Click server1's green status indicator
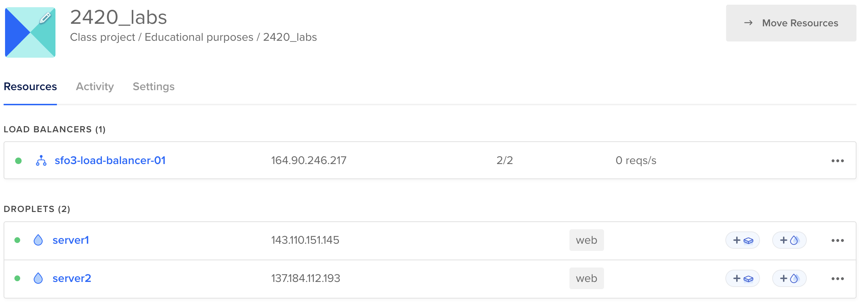The width and height of the screenshot is (868, 305). pos(18,240)
